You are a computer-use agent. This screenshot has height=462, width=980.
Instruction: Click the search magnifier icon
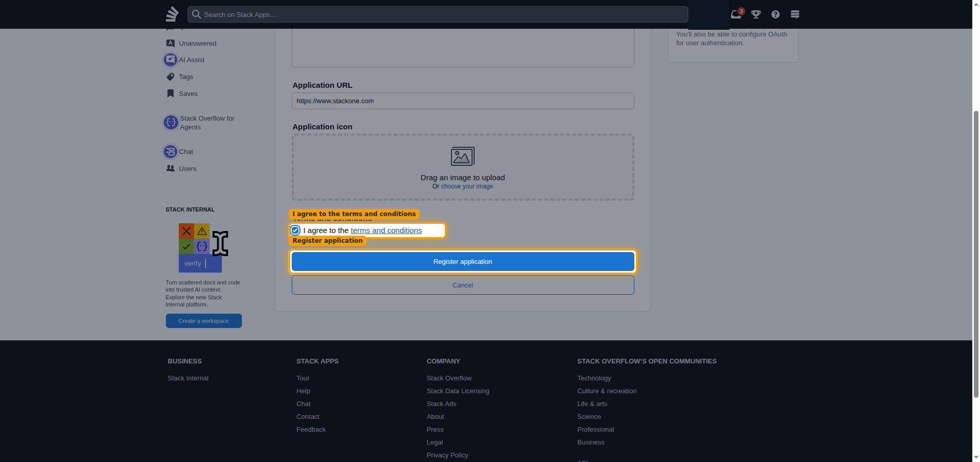tap(196, 14)
